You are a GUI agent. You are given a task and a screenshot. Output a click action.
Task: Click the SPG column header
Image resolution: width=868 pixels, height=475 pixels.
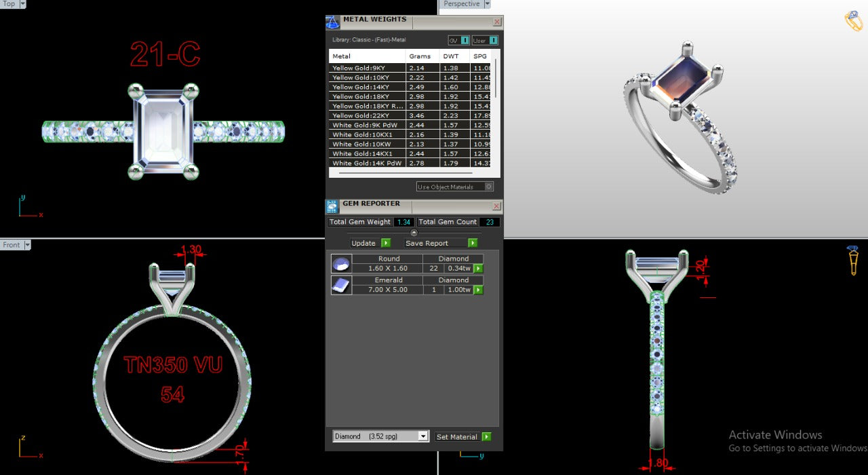pos(480,56)
